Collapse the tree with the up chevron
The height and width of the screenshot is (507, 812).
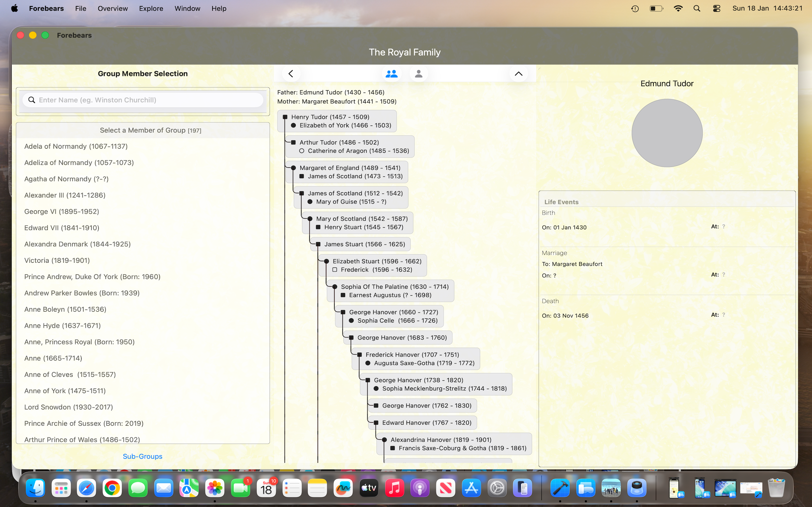pyautogui.click(x=518, y=74)
